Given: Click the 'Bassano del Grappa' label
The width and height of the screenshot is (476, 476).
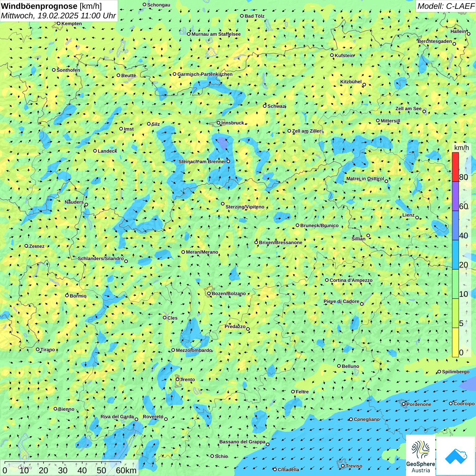Looking at the screenshot, I should tap(242, 442).
